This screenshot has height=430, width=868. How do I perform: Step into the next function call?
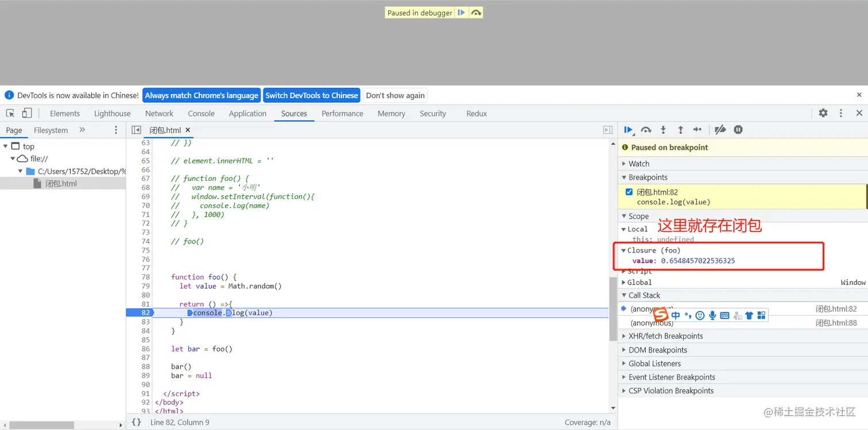[x=663, y=130]
